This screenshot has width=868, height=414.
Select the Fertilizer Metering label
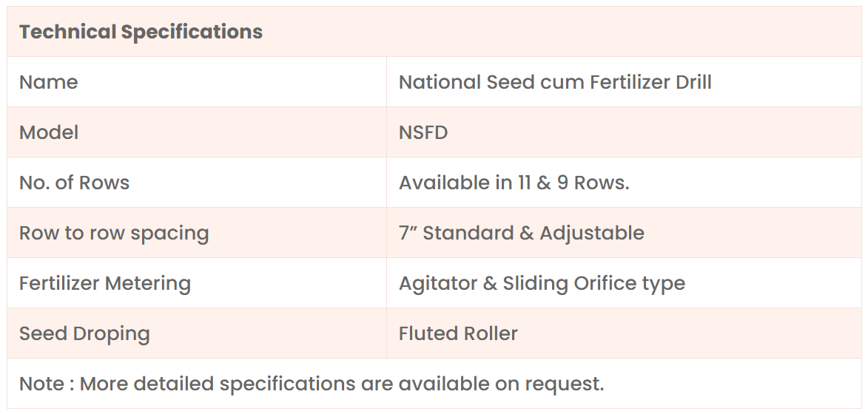105,283
